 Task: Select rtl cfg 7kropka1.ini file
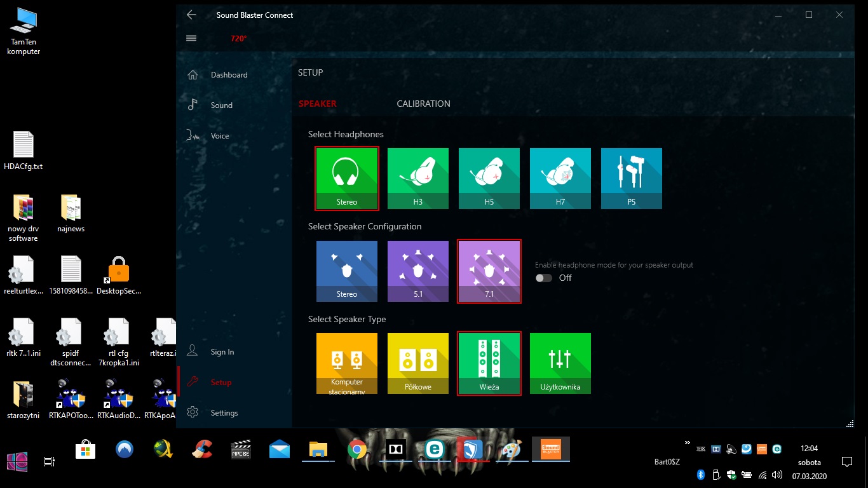coord(118,343)
